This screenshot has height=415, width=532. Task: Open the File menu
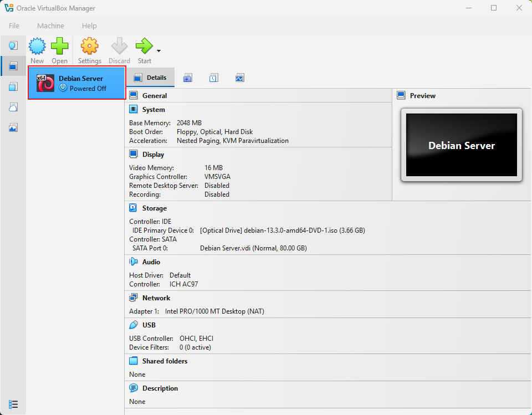(14, 25)
